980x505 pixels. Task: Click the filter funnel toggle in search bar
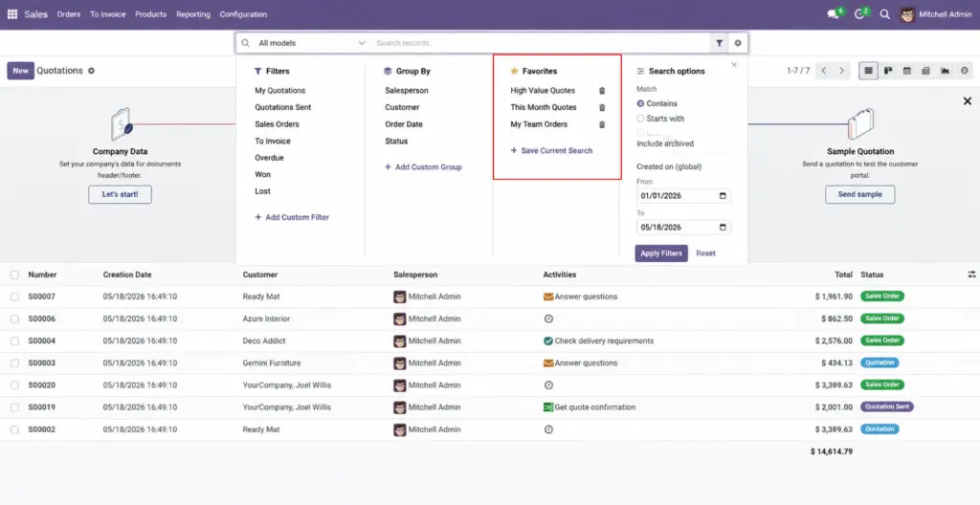click(x=720, y=43)
